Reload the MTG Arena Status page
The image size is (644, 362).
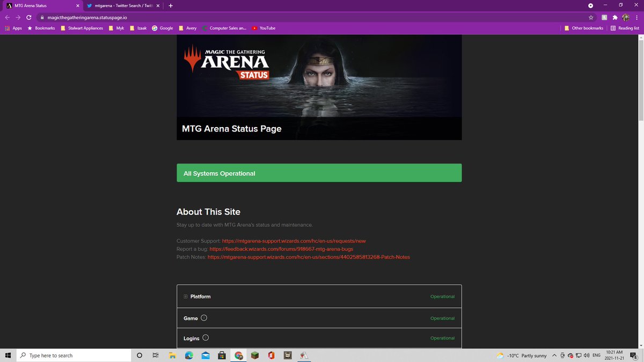point(28,17)
